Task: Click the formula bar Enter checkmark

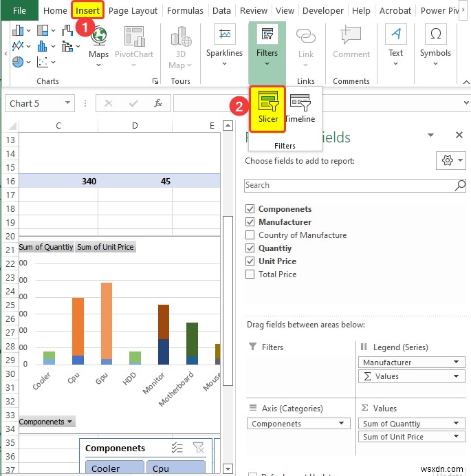Action: coord(133,103)
